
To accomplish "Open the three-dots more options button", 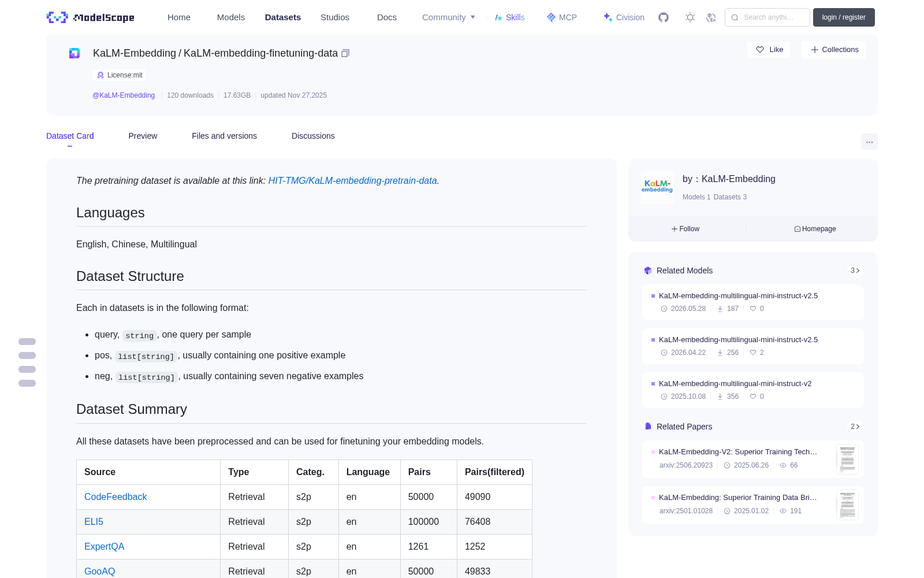I will tap(869, 142).
